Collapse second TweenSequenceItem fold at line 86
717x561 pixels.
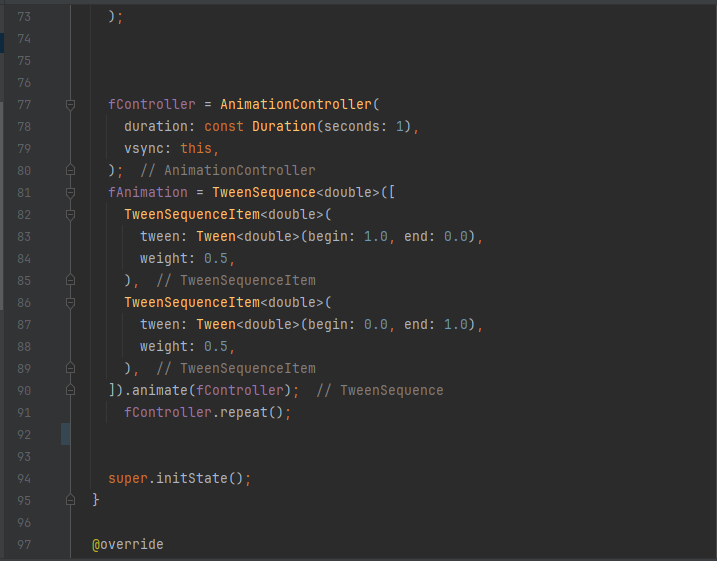[x=70, y=302]
